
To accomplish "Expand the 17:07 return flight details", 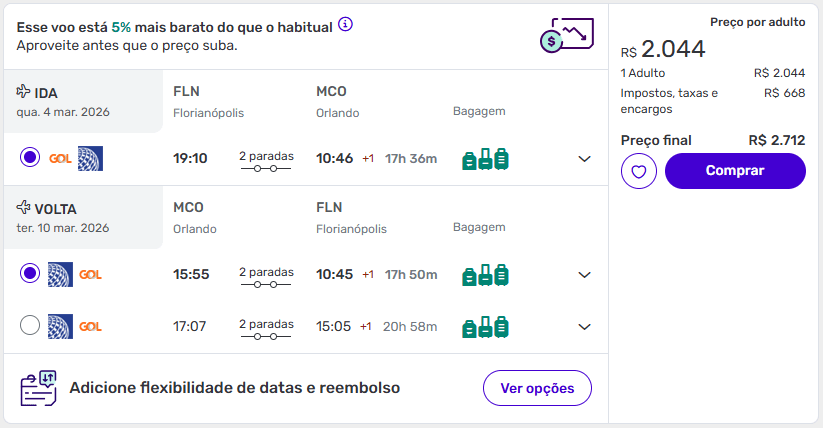I will click(x=585, y=327).
